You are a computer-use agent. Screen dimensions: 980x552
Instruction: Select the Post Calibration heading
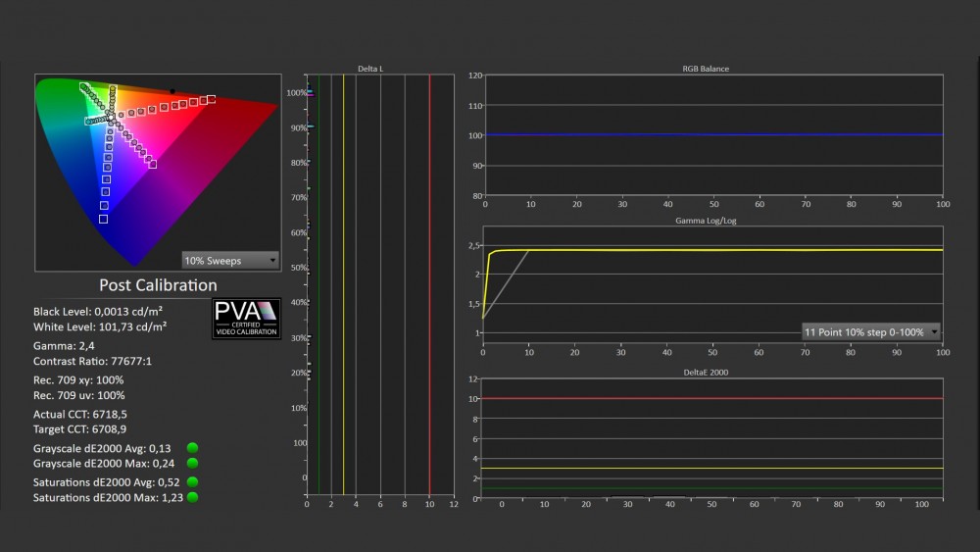coord(158,285)
